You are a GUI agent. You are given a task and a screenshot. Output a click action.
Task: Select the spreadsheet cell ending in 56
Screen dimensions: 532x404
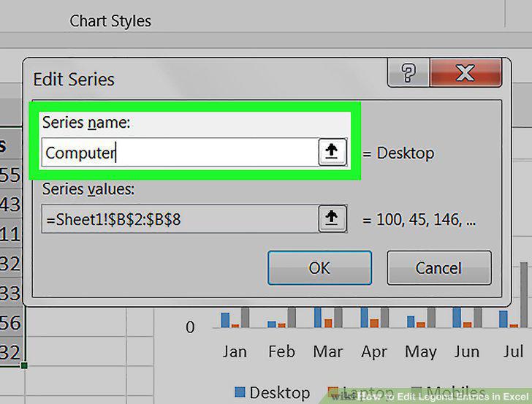pos(12,323)
